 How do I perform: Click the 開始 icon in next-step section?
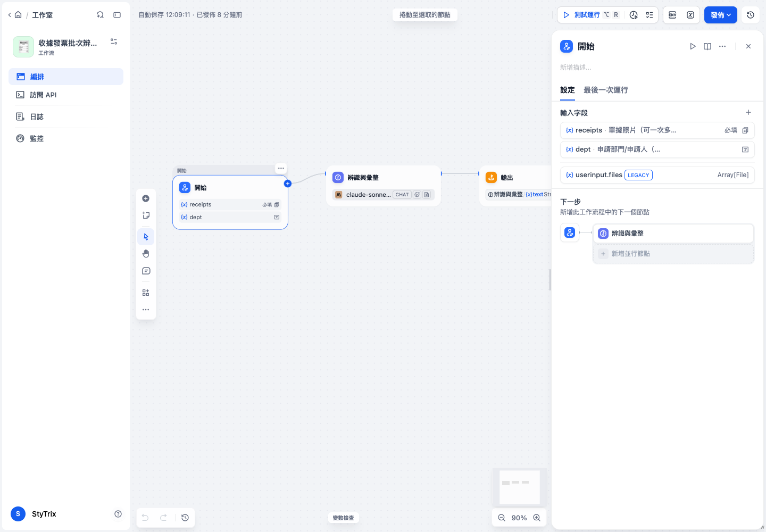(570, 232)
